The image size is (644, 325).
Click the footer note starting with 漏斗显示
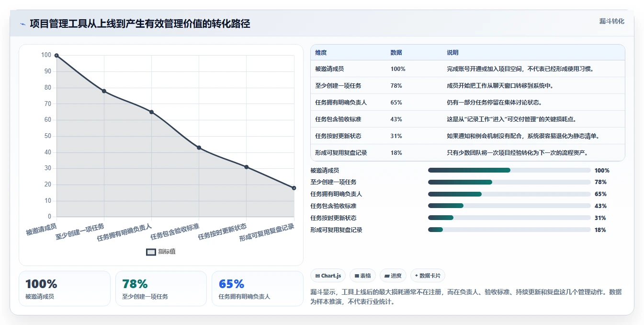[x=466, y=297]
